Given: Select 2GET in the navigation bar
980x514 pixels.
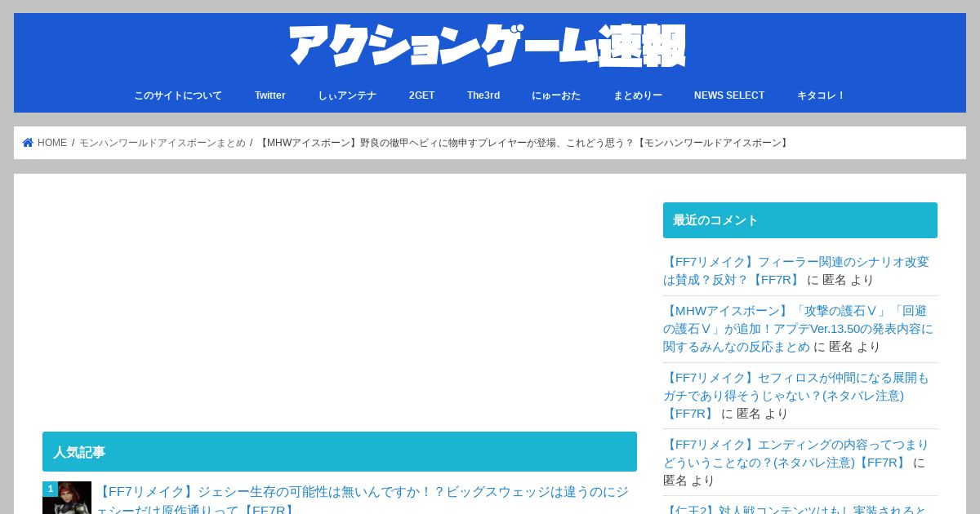Looking at the screenshot, I should coord(422,95).
